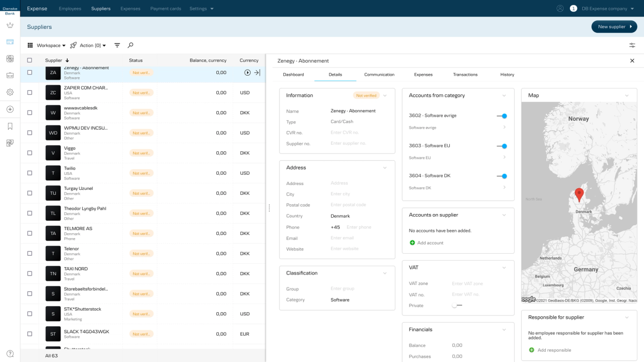The height and width of the screenshot is (362, 644).
Task: Select the TELMORE AS row checkbox
Action: [30, 233]
